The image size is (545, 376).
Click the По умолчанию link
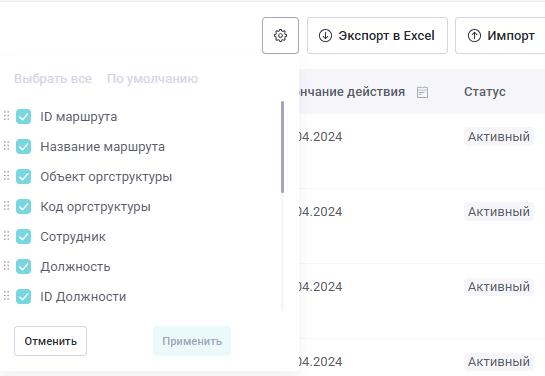point(152,79)
